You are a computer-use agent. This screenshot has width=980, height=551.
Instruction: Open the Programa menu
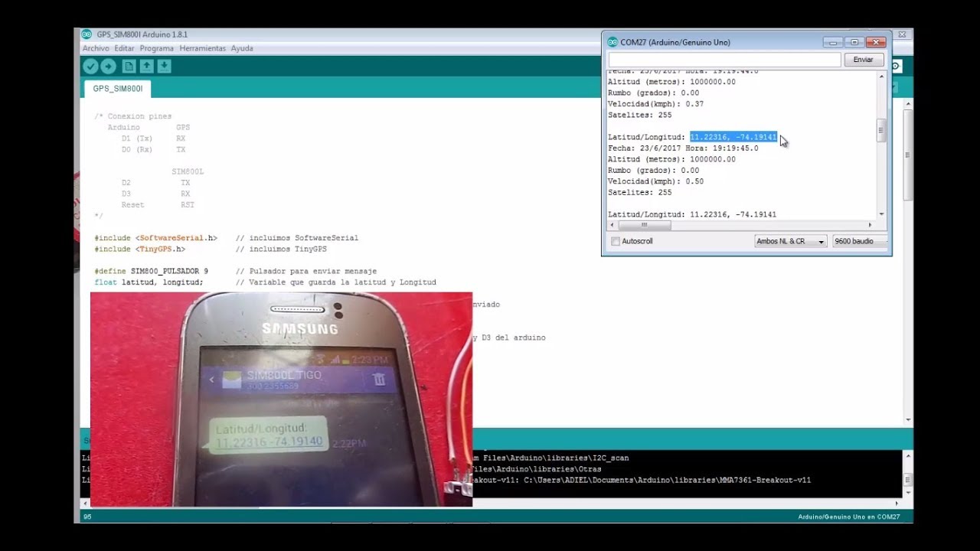(156, 48)
